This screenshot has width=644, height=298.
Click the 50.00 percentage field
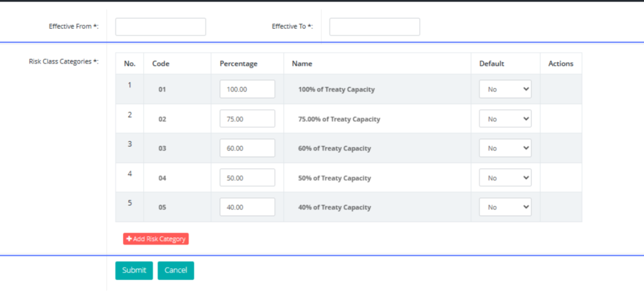(247, 178)
